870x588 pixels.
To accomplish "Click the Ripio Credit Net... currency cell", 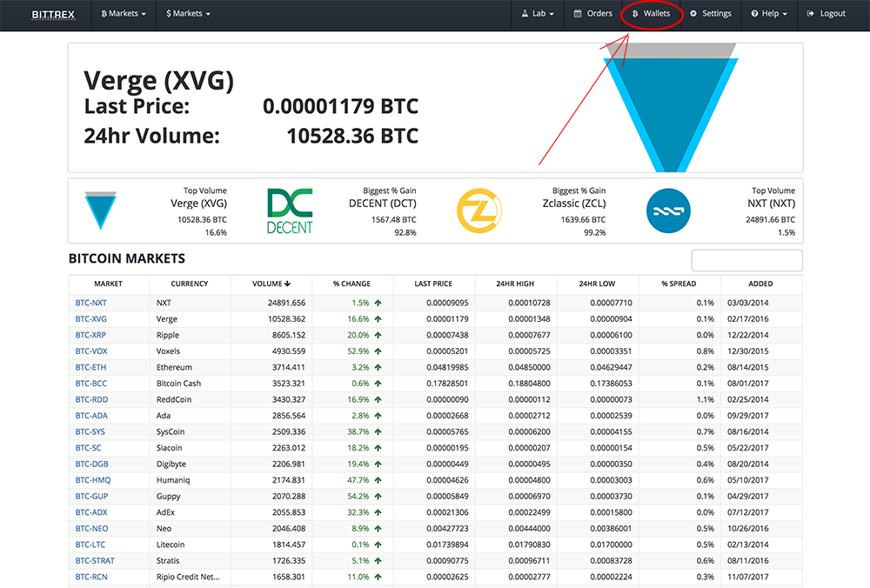I will click(188, 577).
